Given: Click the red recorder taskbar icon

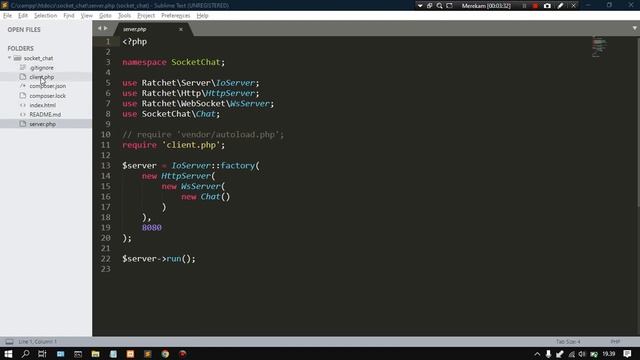Looking at the screenshot, I should [182, 354].
